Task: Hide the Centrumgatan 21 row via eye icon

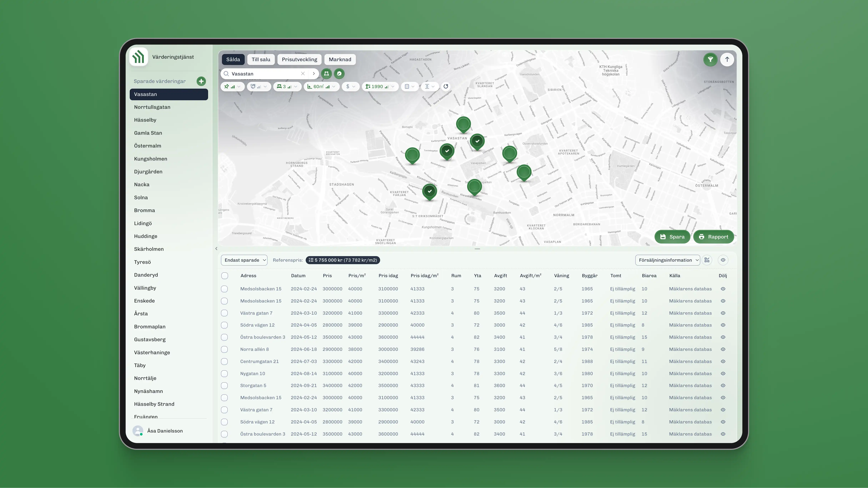Action: (723, 361)
